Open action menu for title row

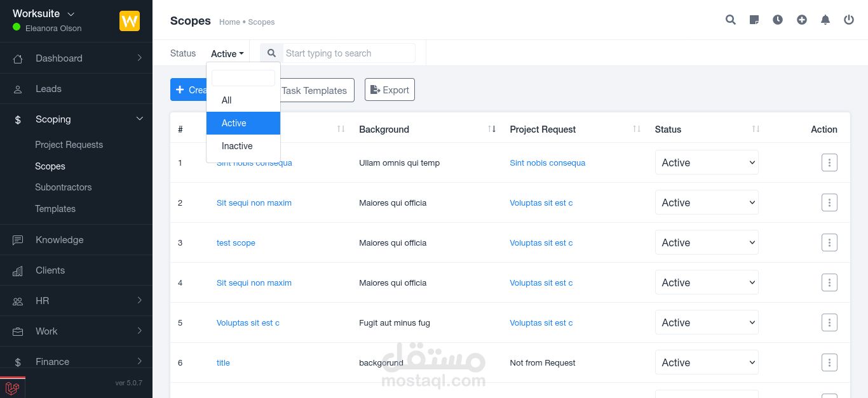coord(829,362)
